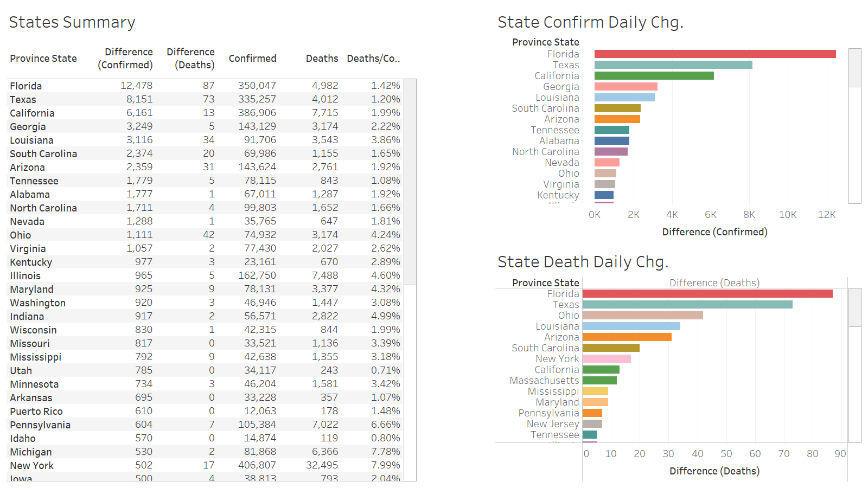
Task: Click Mississippi label in State Death chart
Action: (553, 391)
